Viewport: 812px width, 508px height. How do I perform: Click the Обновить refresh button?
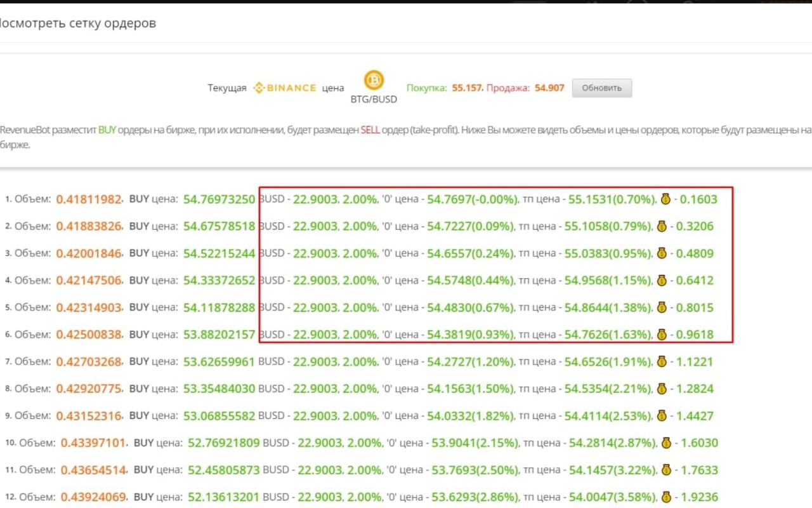tap(602, 88)
